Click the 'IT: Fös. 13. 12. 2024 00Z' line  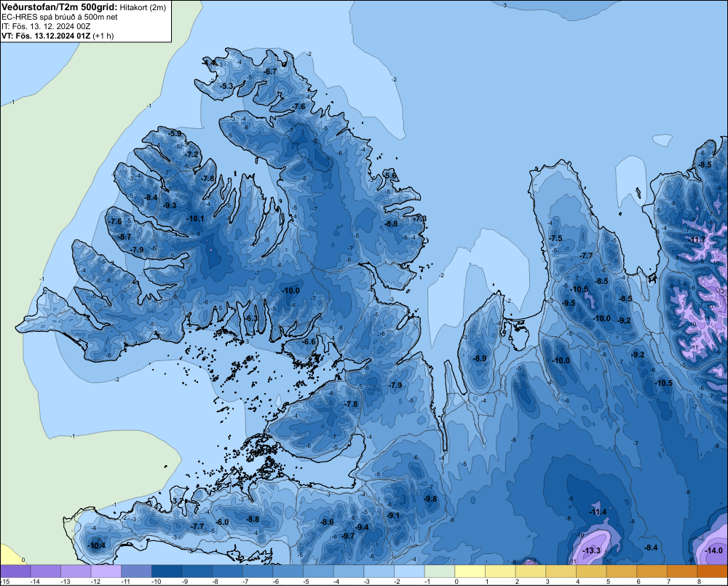(x=46, y=26)
